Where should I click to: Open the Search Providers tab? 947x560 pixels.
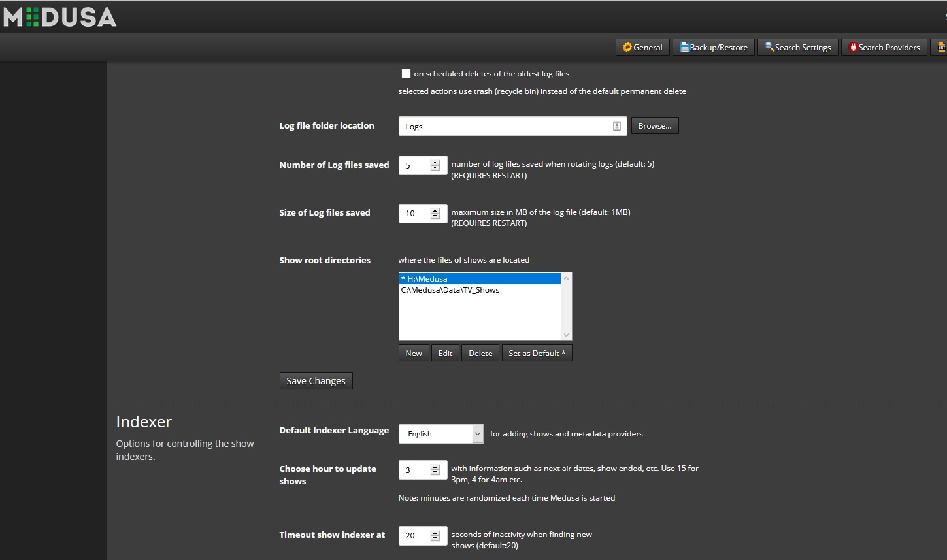coord(884,47)
